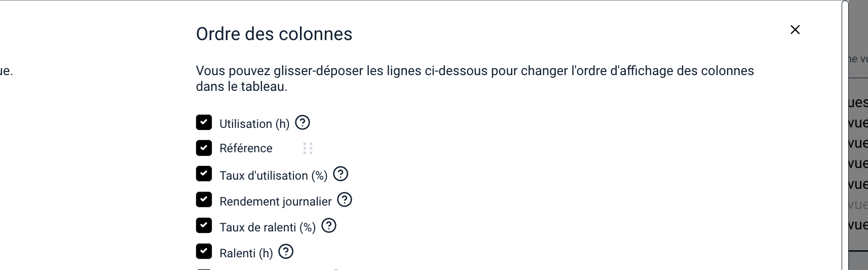Select the Rendement journalier label text
Image resolution: width=868 pixels, height=270 pixels.
click(x=276, y=201)
